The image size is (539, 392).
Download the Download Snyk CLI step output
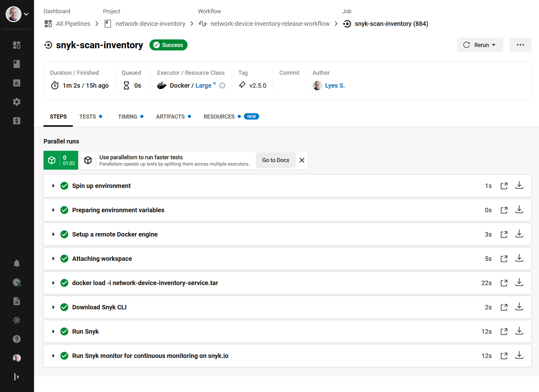(x=519, y=307)
